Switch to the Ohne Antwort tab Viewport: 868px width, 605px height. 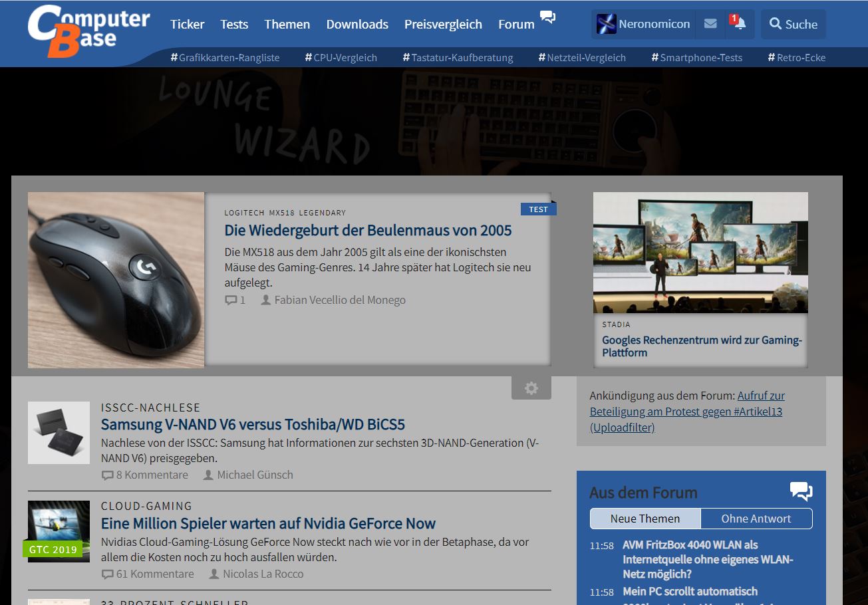point(756,519)
